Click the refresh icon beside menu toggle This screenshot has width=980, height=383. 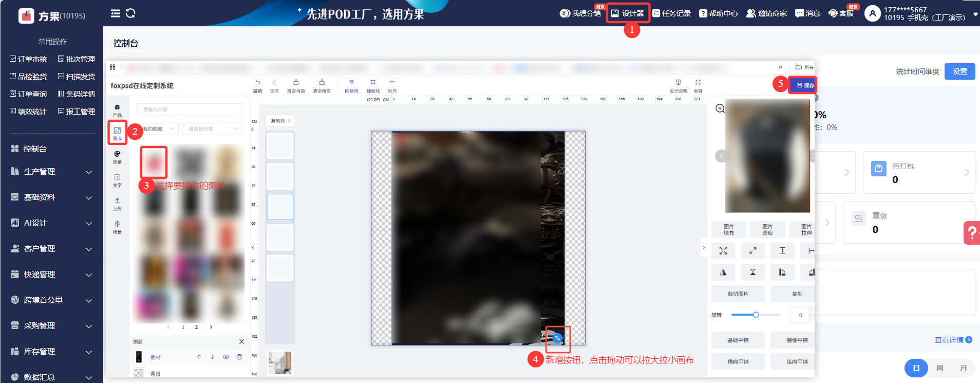[x=130, y=13]
